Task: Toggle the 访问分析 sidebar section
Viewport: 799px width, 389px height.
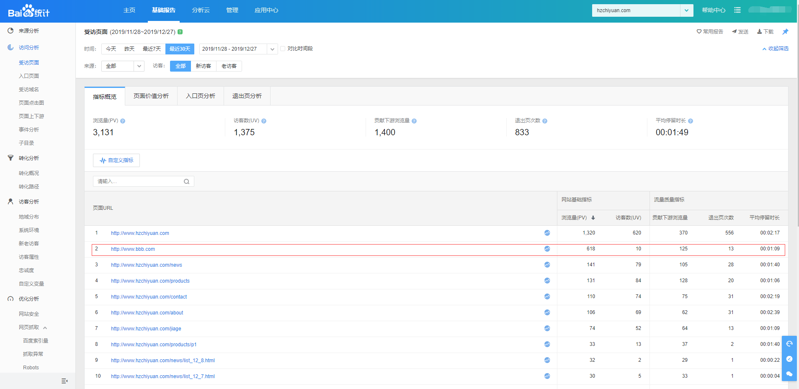Action: (29, 47)
